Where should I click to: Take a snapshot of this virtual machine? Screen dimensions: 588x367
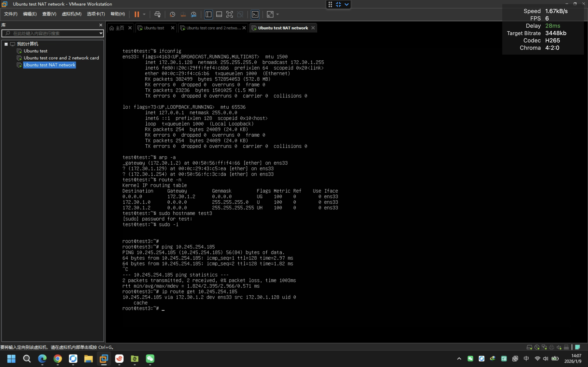[x=172, y=14]
